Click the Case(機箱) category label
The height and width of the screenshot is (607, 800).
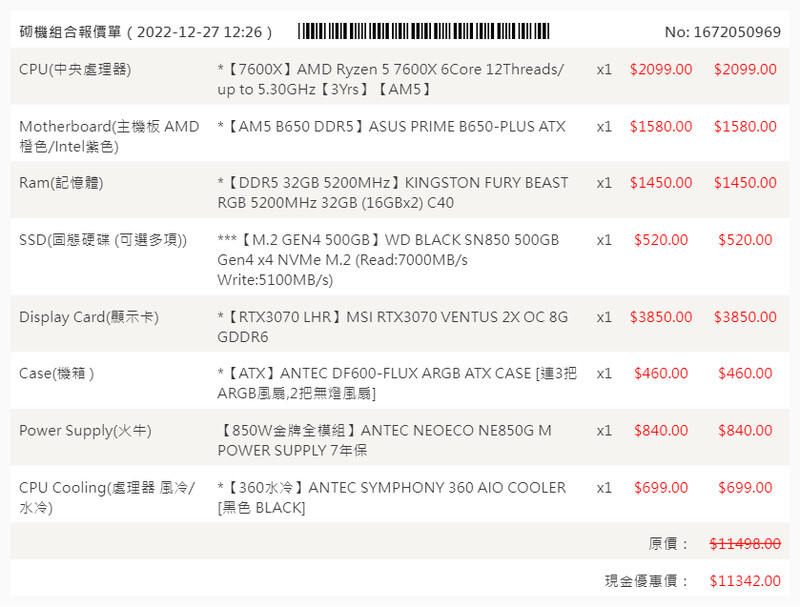(x=57, y=373)
